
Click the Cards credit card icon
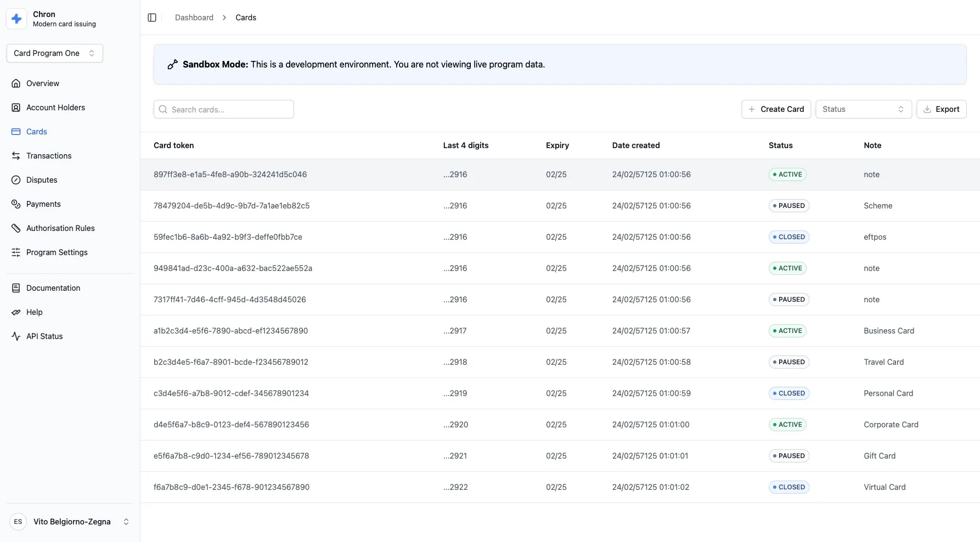(16, 132)
